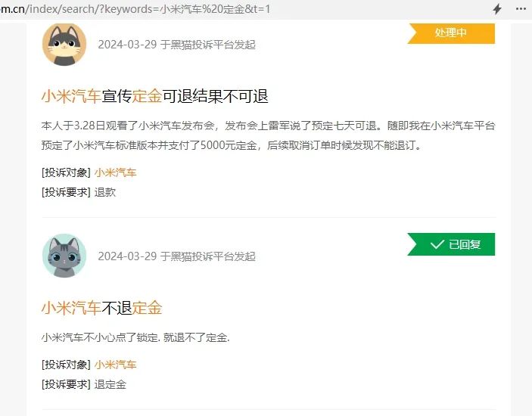Click the yellow 处理中 status badge
This screenshot has height=416, width=532.
451,33
